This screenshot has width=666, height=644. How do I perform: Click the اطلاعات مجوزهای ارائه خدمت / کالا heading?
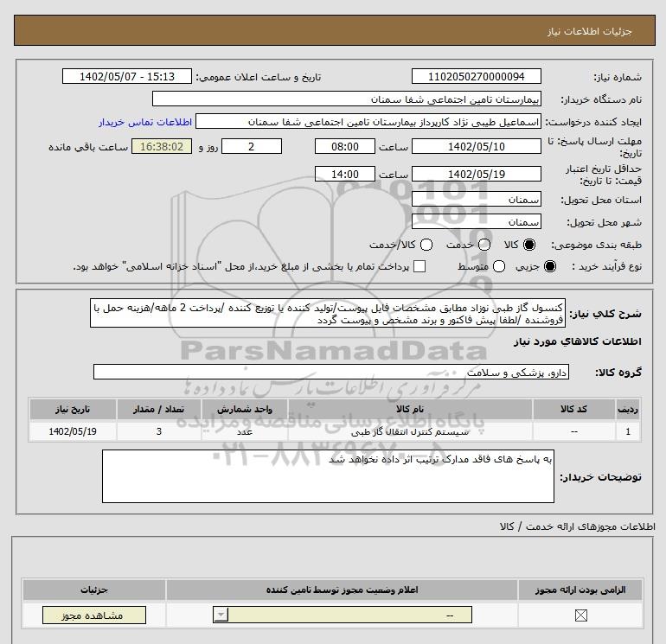tap(578, 526)
